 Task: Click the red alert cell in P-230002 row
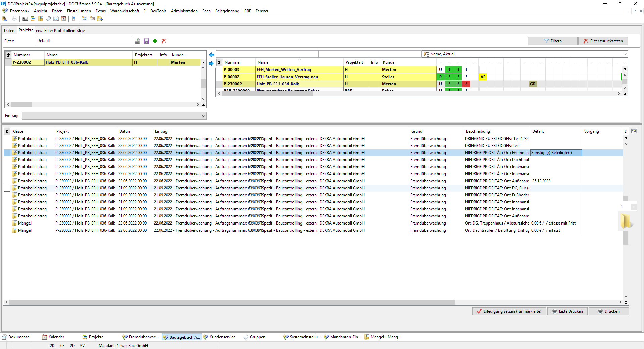[466, 84]
